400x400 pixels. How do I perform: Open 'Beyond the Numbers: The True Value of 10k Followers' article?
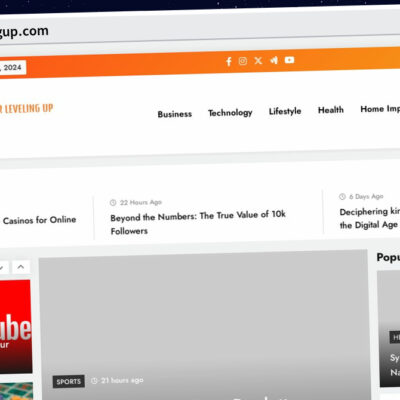coord(198,223)
